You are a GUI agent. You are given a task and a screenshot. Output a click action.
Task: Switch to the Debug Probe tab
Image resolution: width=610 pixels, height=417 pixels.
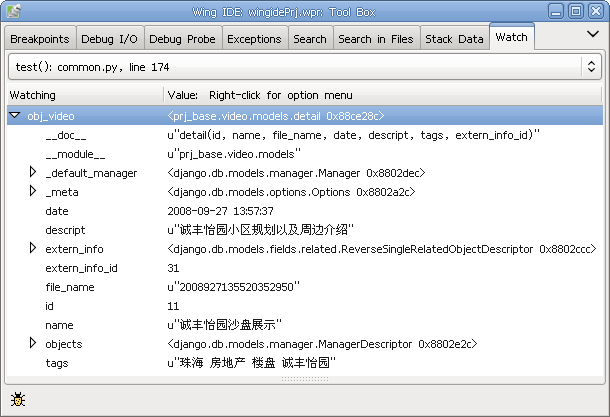182,39
